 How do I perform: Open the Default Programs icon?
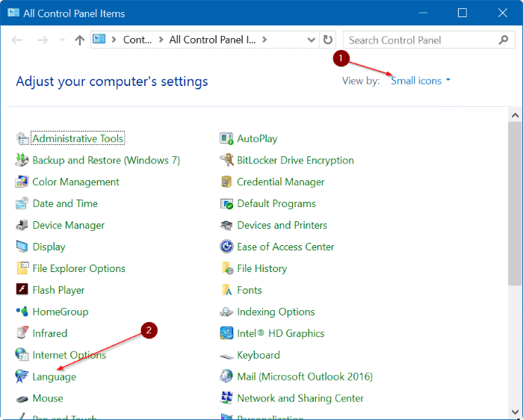(226, 203)
